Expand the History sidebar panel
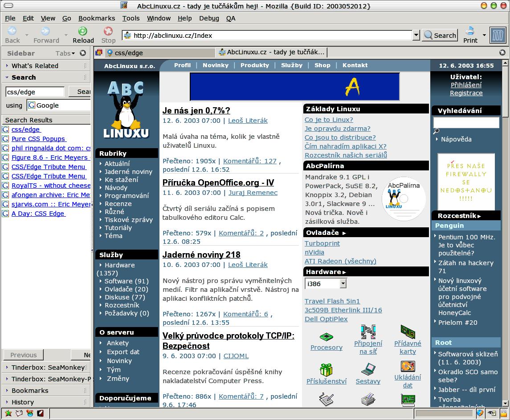Screen dimensions: 510x420 coord(45,402)
